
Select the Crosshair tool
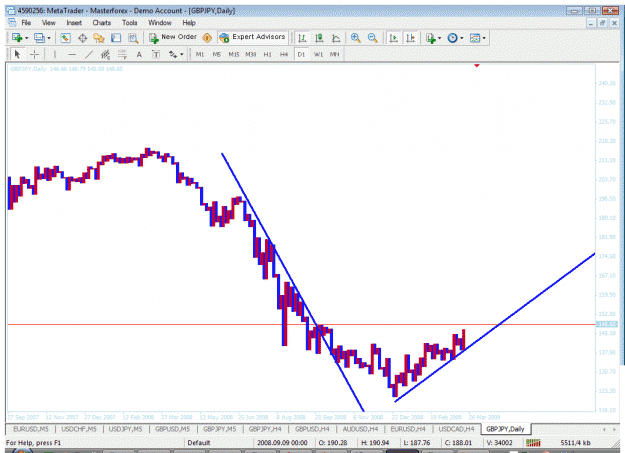click(x=34, y=54)
